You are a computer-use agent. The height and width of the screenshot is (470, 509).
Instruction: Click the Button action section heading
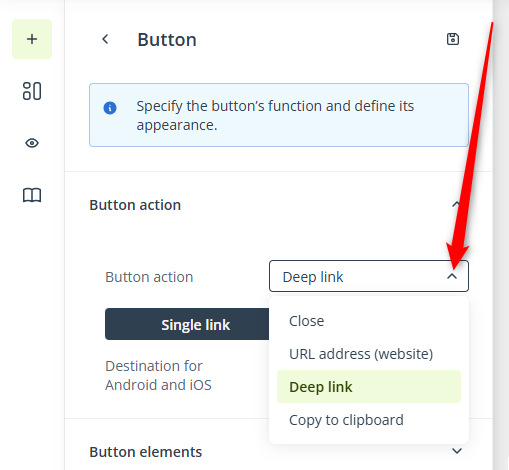[x=135, y=205]
